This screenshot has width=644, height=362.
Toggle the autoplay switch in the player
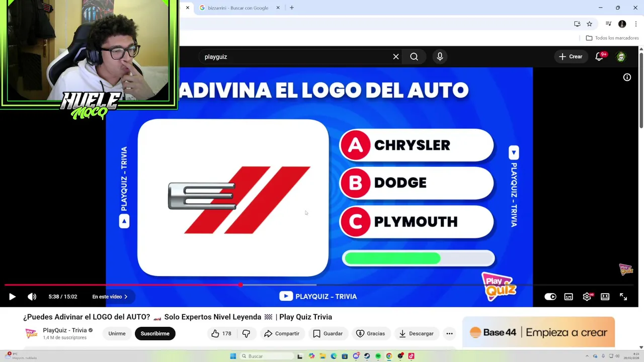pyautogui.click(x=550, y=297)
